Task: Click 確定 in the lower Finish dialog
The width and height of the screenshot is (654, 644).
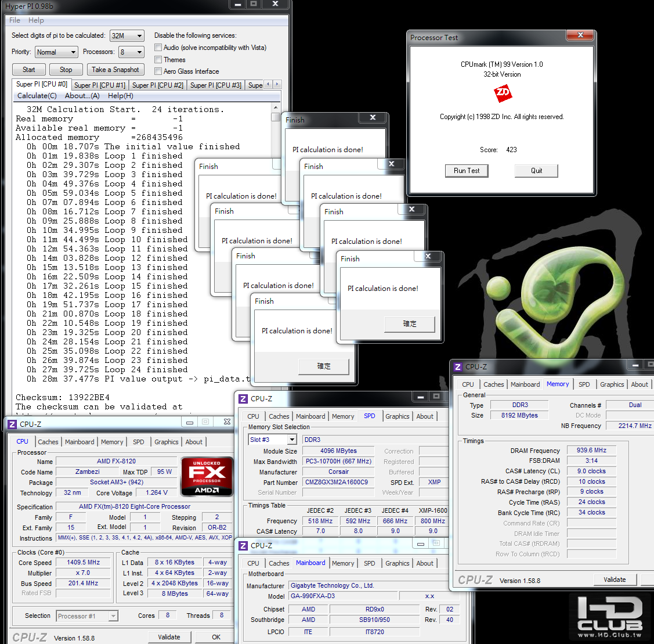Action: [324, 366]
